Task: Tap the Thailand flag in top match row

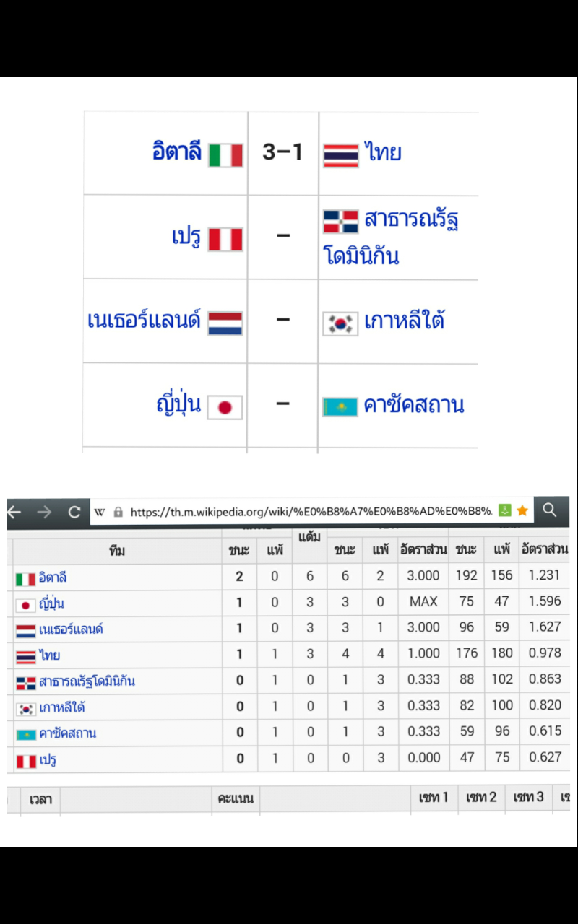Action: (340, 155)
